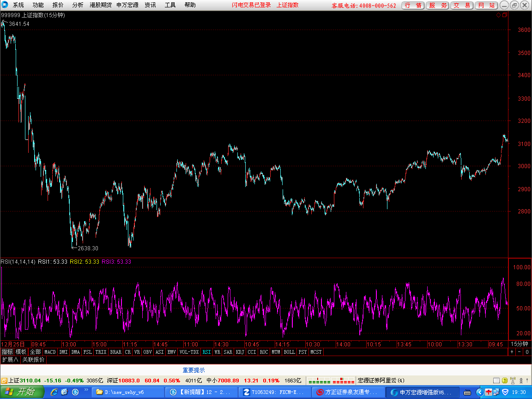Select the MACD indicator tab
This screenshot has height=399, width=532.
(x=50, y=352)
